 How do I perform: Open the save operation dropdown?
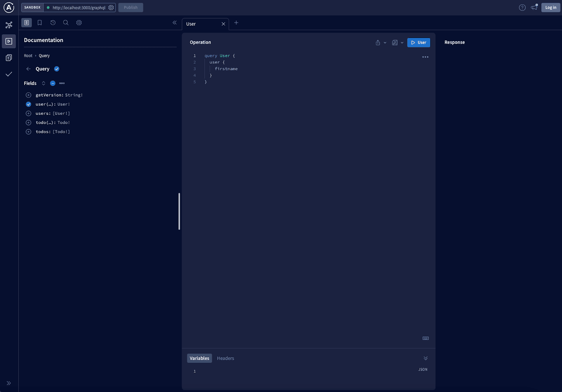(402, 42)
